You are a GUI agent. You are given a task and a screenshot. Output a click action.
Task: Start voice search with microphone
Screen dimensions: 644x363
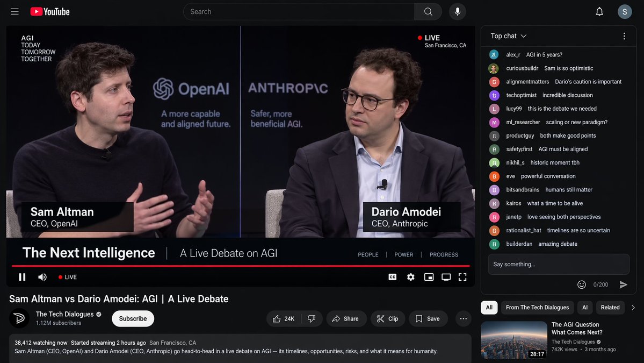click(457, 11)
